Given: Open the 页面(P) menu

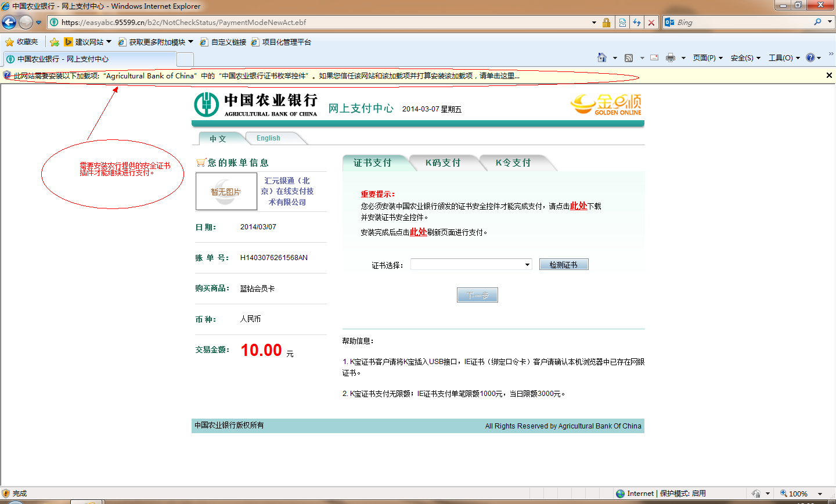Looking at the screenshot, I should coord(708,57).
